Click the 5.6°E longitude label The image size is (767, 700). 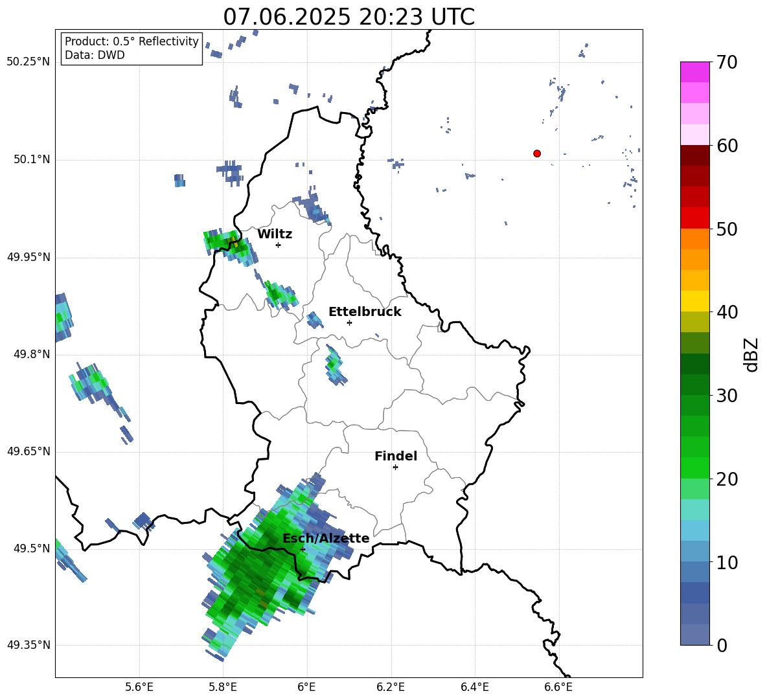139,688
